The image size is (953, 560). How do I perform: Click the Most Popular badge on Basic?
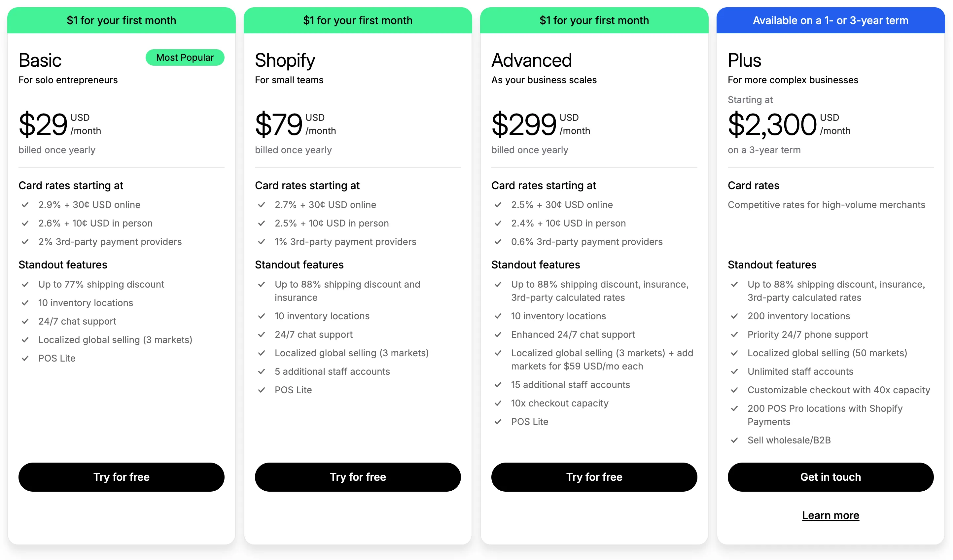point(185,57)
